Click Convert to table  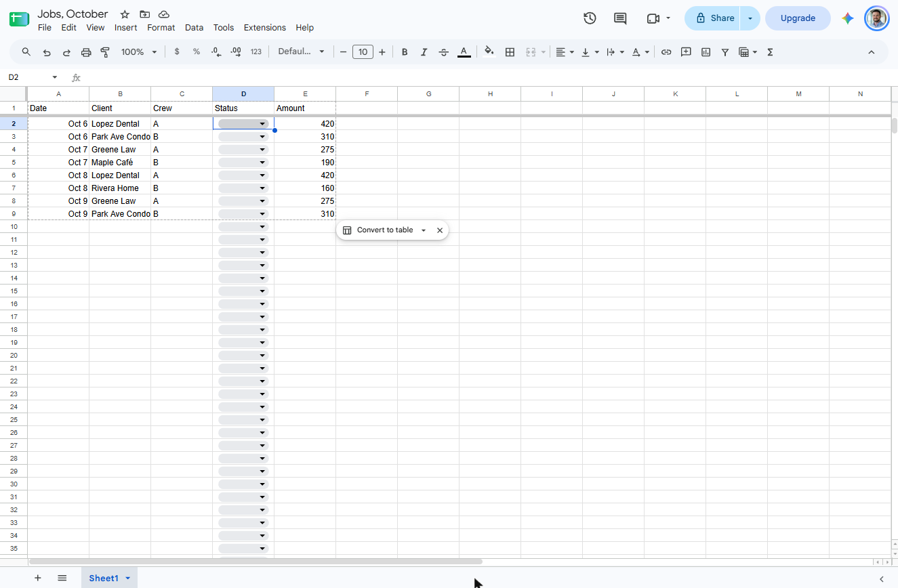pos(378,230)
